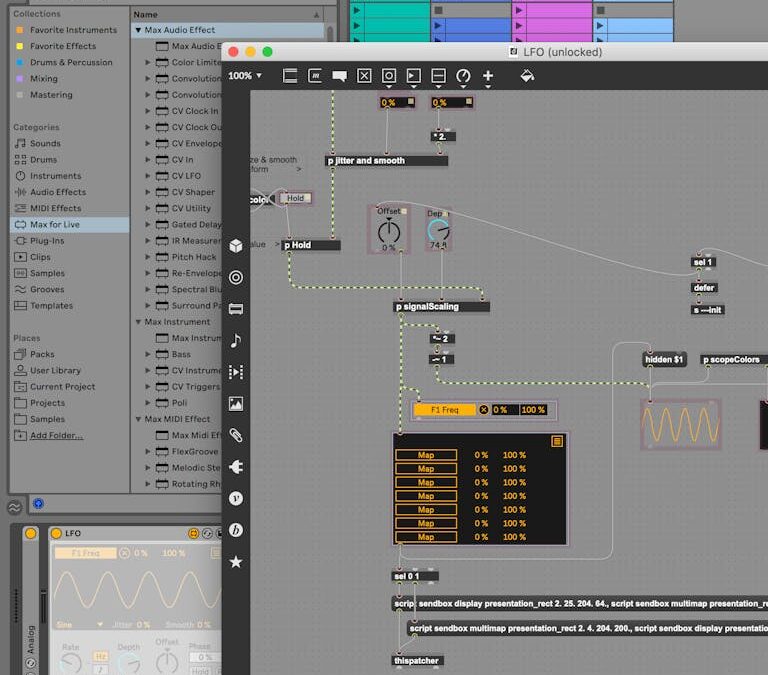Click the Vizzie modules sidebar icon
Viewport: 768px width, 675px height.
pyautogui.click(x=236, y=498)
